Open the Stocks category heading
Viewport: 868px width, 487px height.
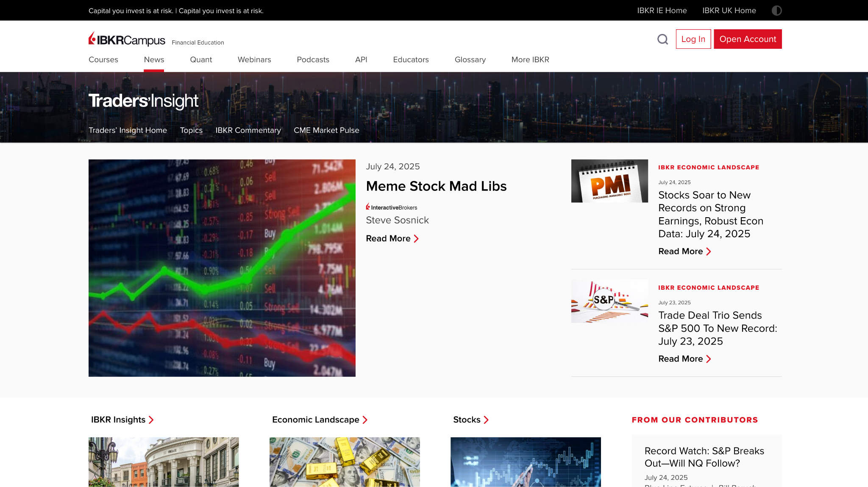[x=471, y=420]
